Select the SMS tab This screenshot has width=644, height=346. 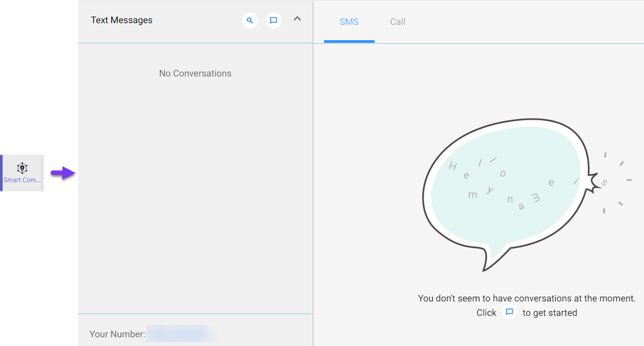349,21
